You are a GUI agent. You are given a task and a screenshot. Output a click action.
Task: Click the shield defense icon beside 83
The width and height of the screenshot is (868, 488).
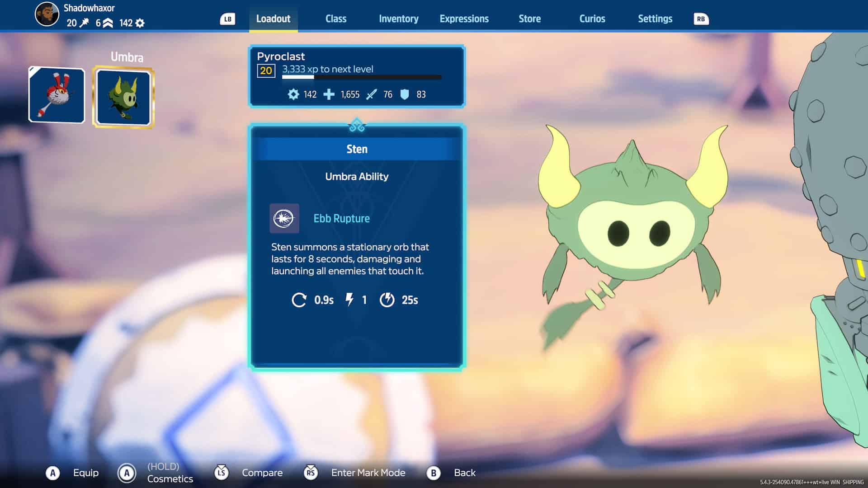pyautogui.click(x=405, y=94)
